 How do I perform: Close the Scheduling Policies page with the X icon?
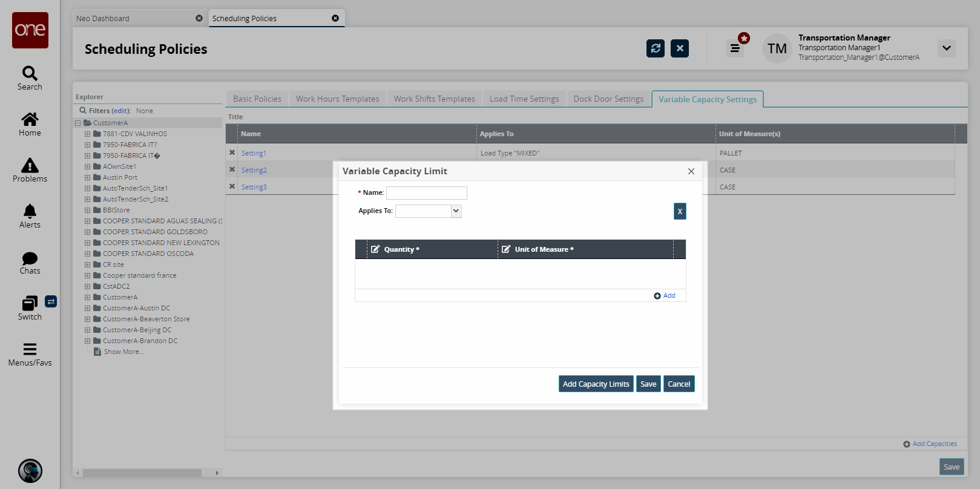pyautogui.click(x=680, y=48)
